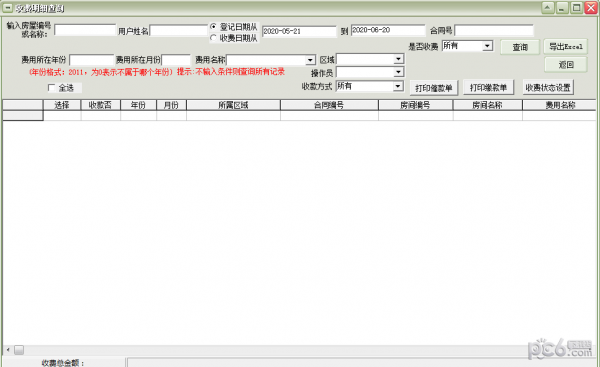Open the 区域 dropdown

coord(398,59)
